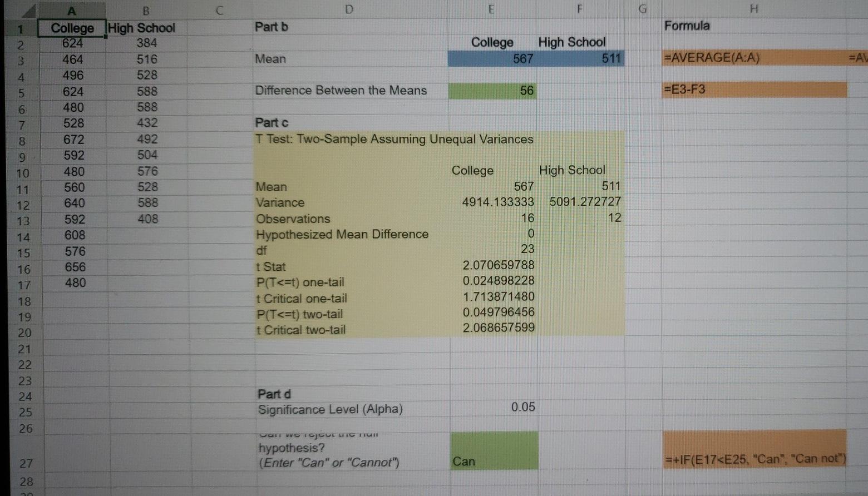This screenshot has height=496, width=868.
Task: Select row 27 header
Action: click(x=25, y=463)
